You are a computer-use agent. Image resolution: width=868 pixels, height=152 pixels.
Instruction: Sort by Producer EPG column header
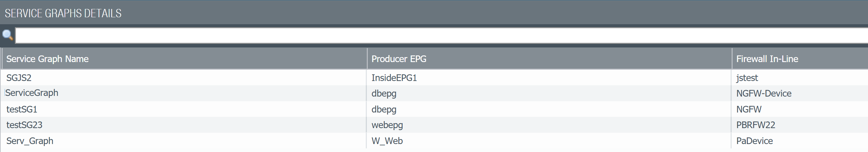tap(399, 59)
